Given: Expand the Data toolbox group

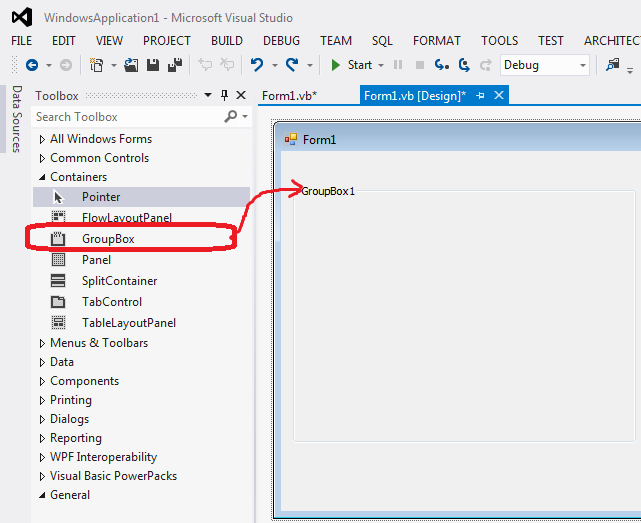Looking at the screenshot, I should (42, 362).
